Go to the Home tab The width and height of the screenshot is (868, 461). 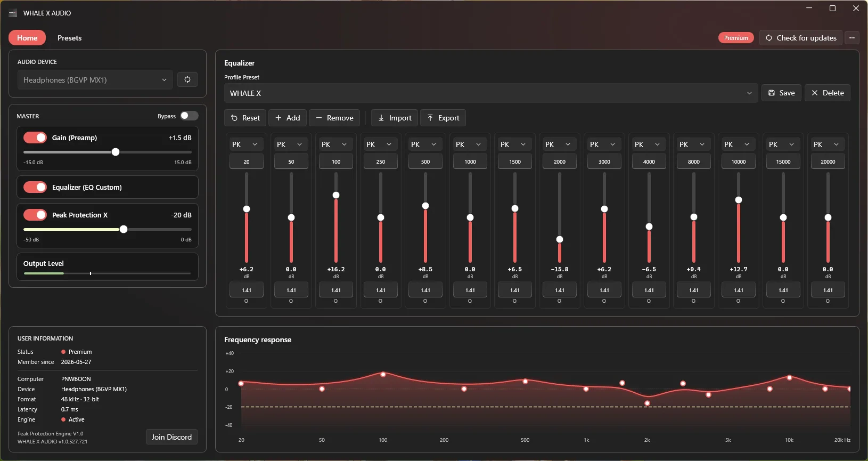[x=27, y=38]
